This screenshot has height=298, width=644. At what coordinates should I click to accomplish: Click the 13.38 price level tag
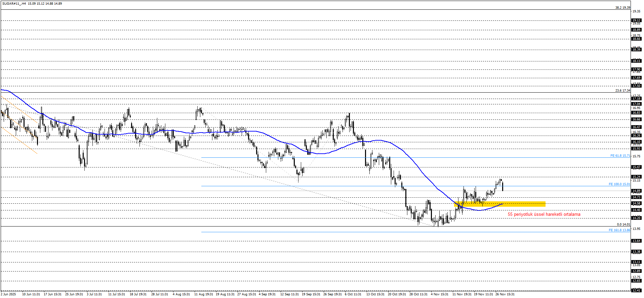(x=636, y=252)
